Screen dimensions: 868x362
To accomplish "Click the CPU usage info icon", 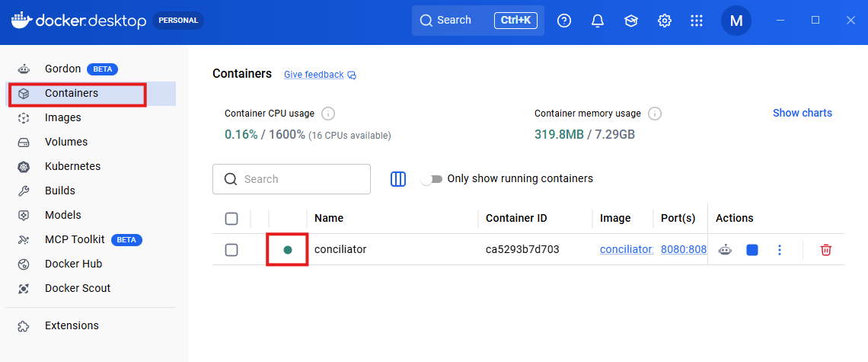I will [x=327, y=114].
